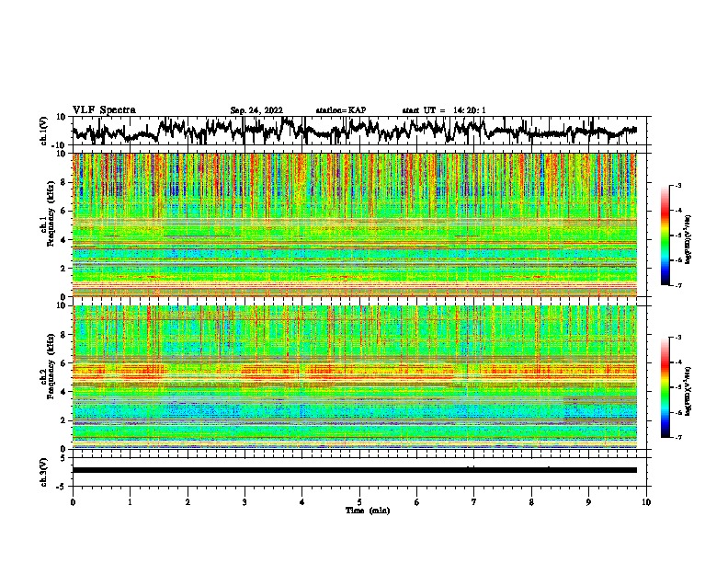Click the "6" tick on the Time axis
This screenshot has height=563, width=728.
417,502
